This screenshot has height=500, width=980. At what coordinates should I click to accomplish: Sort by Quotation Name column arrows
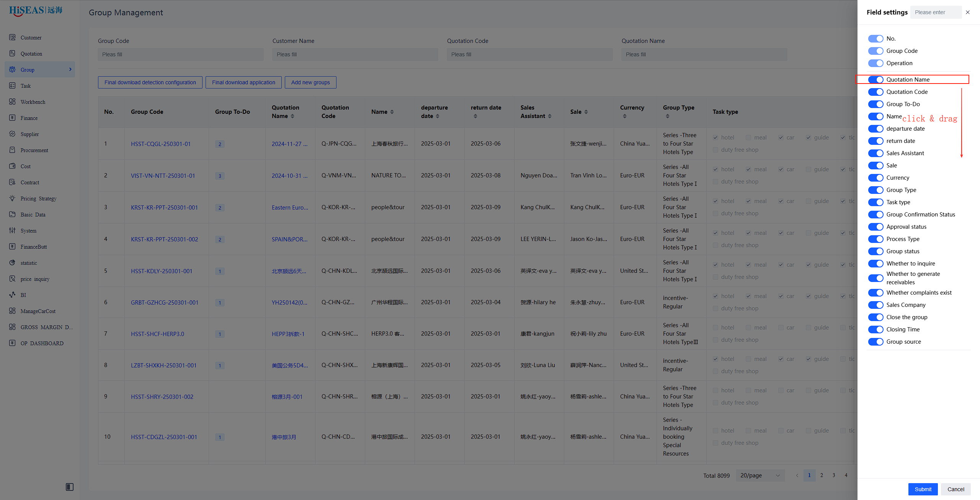point(292,116)
